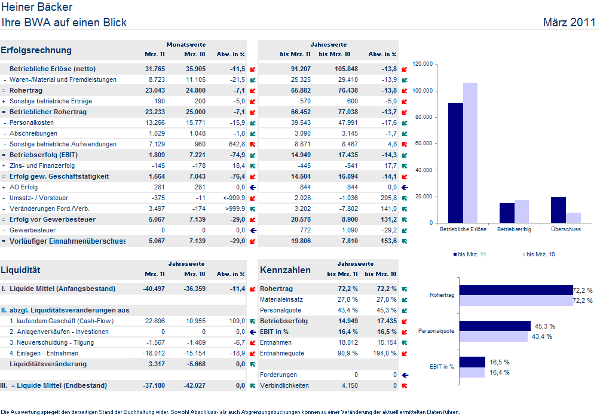Click the yearly blue arrow in the AO Erfolg row

point(404,187)
